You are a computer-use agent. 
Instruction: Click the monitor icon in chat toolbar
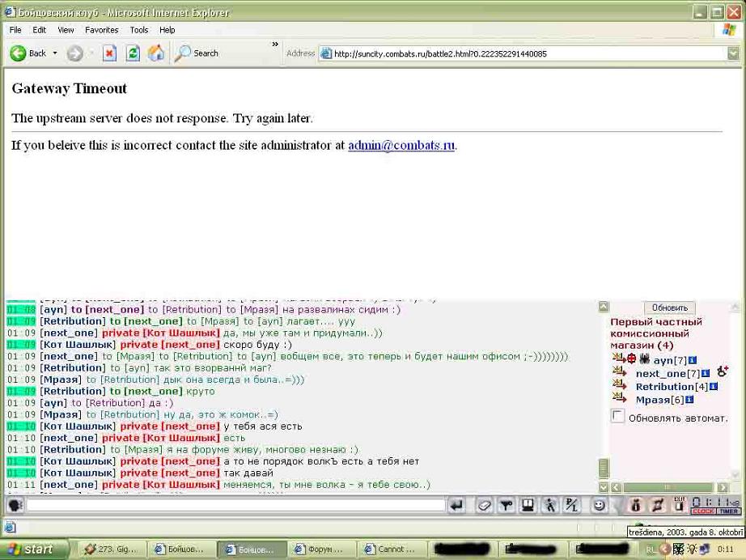pyautogui.click(x=528, y=505)
